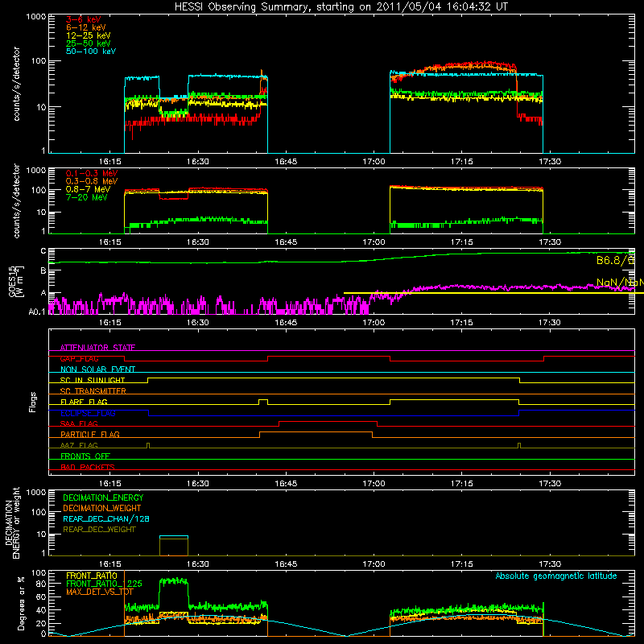Select the SAA_FLAG label
This screenshot has height=644, width=644.
pyautogui.click(x=79, y=423)
